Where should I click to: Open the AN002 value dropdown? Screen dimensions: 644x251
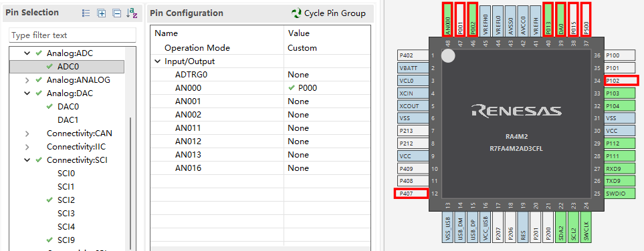tap(327, 114)
